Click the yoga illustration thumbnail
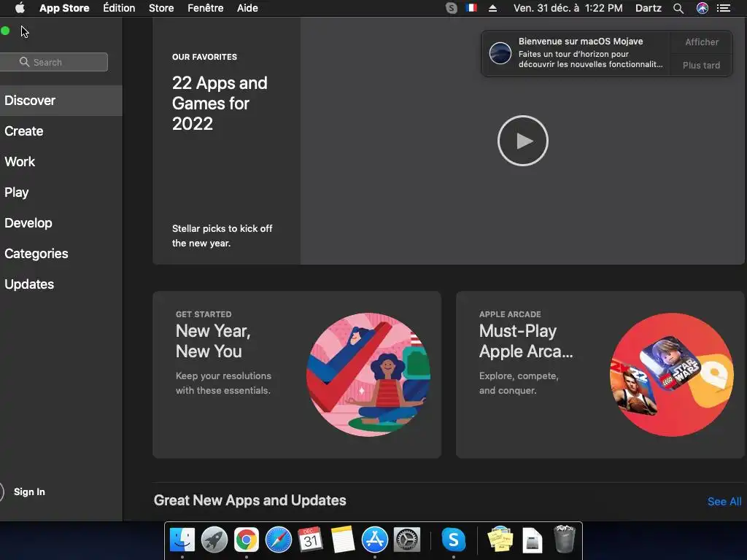 (368, 375)
